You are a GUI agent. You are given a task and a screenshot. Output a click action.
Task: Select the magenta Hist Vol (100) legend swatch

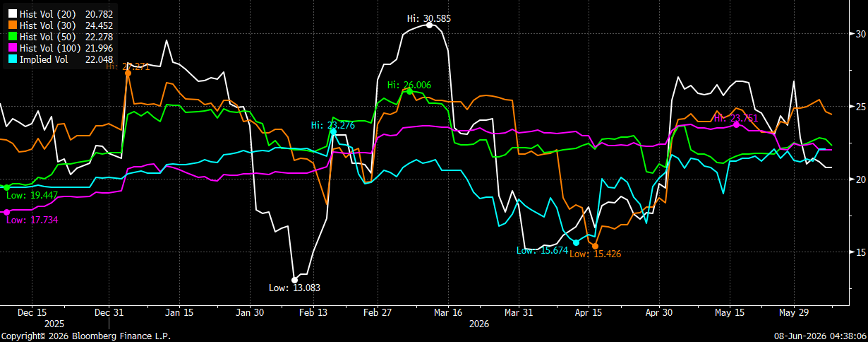pyautogui.click(x=12, y=48)
